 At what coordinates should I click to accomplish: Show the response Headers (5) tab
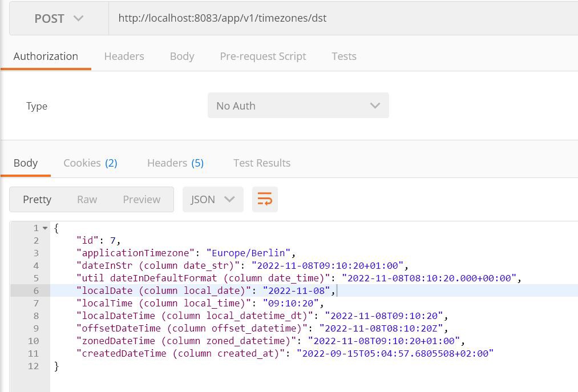coord(176,163)
